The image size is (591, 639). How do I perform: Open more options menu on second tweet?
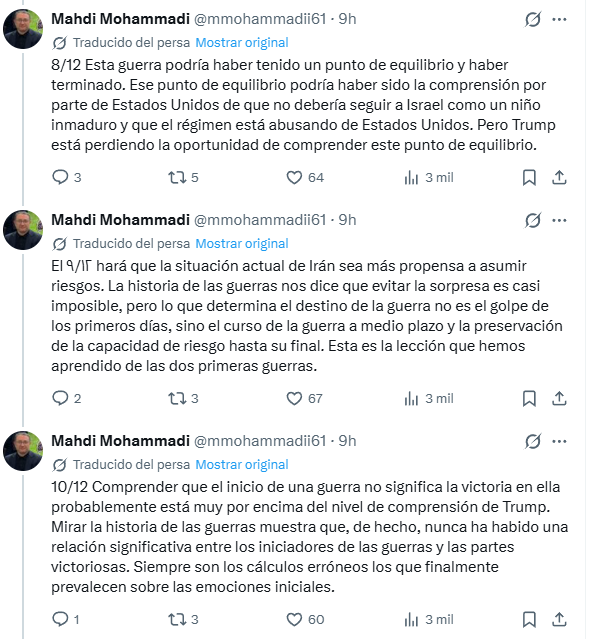click(x=559, y=220)
